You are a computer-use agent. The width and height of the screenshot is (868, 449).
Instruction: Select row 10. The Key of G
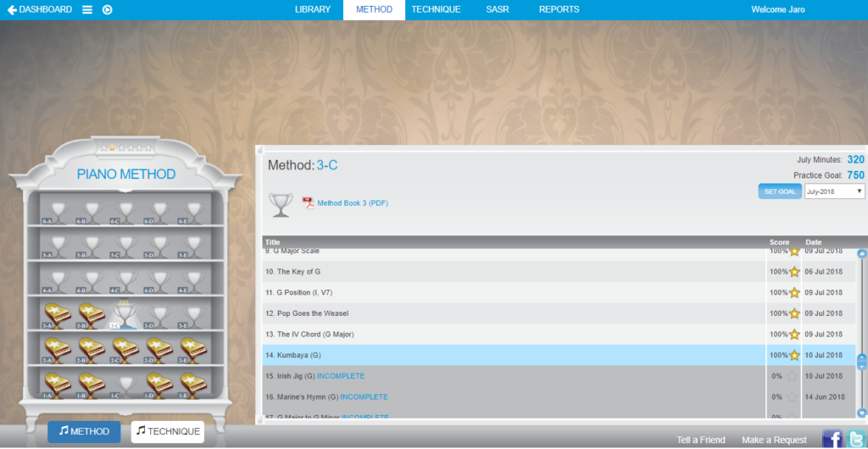click(x=559, y=271)
